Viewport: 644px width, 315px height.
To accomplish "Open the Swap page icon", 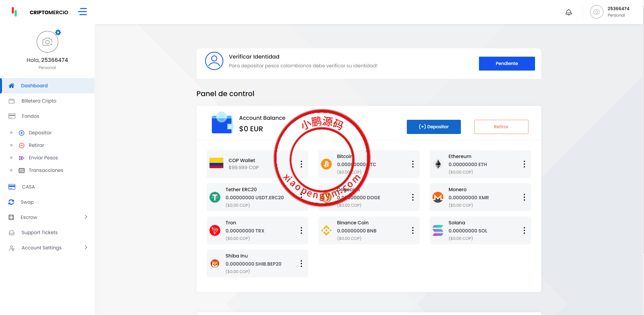I will pyautogui.click(x=11, y=202).
